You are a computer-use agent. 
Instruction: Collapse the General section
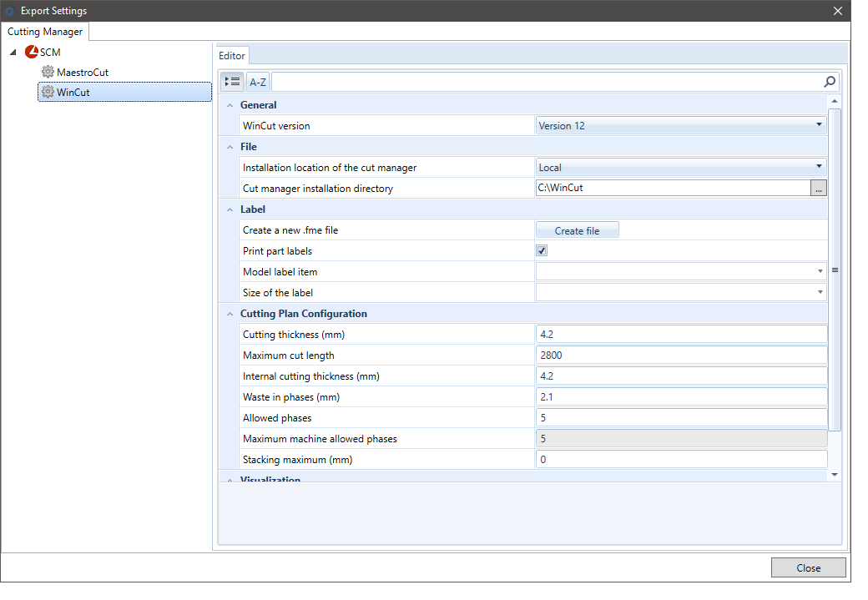(230, 105)
